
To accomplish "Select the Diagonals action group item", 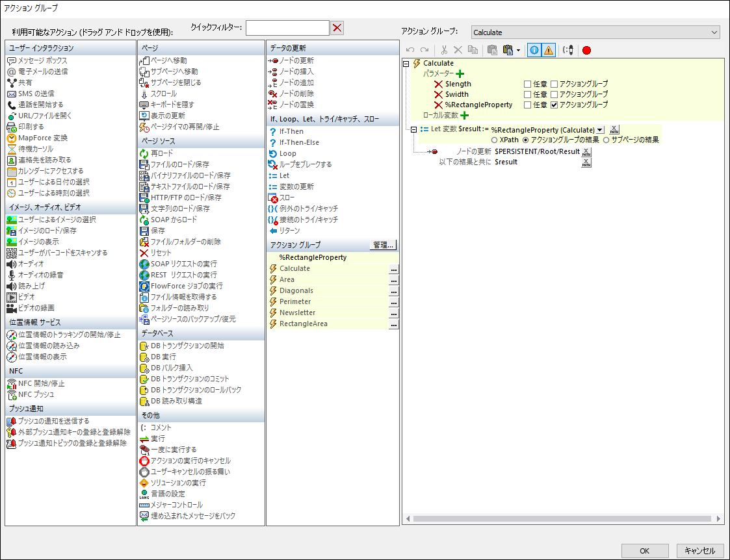I will (296, 290).
